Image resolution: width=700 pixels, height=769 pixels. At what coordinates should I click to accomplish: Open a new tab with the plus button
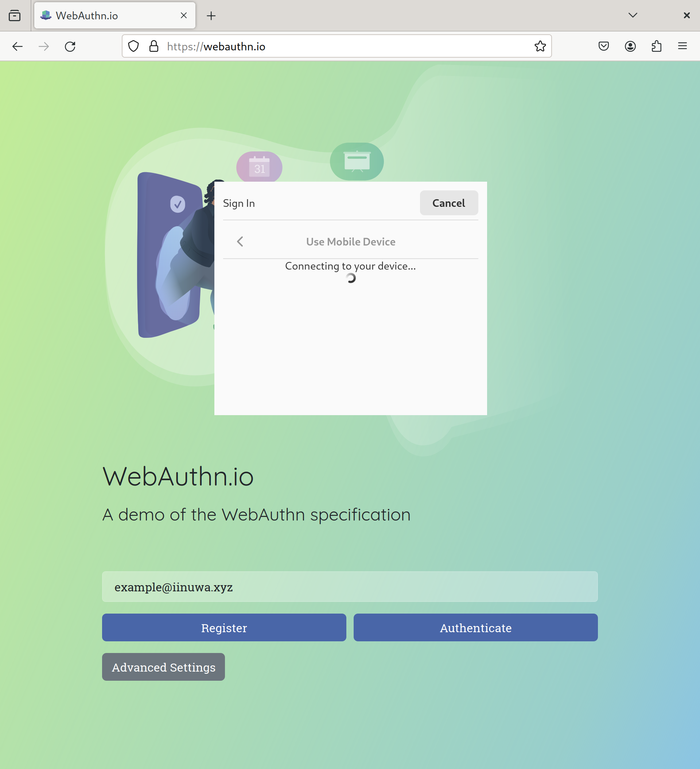pos(211,16)
